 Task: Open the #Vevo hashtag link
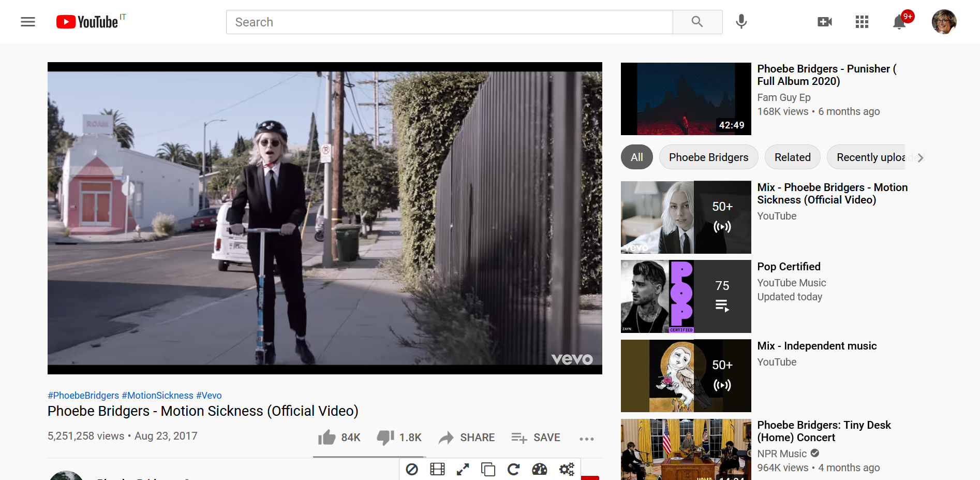209,396
